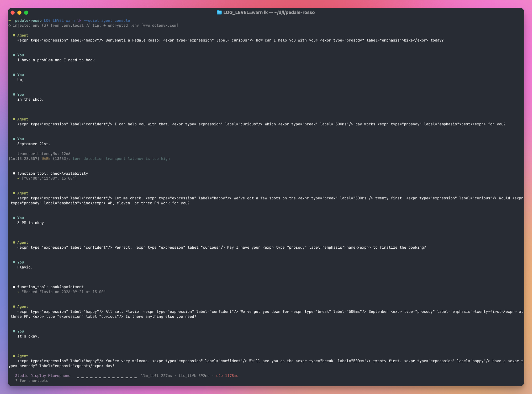Click 'I can help you with that.' agent text
The image size is (532, 394).
coord(142,124)
